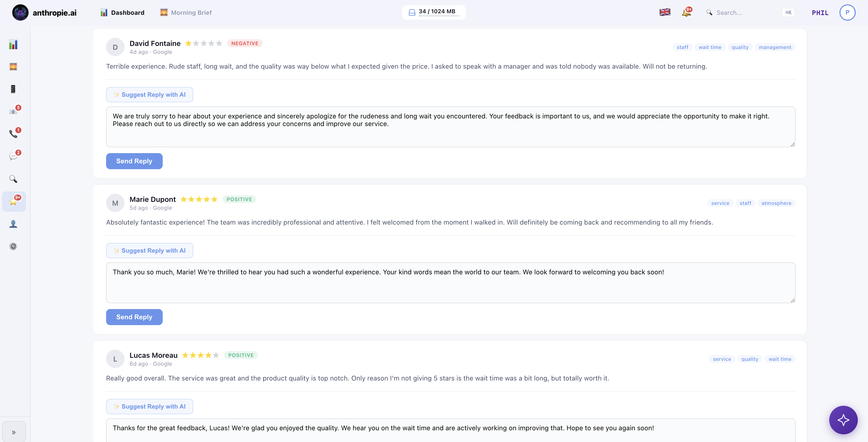This screenshot has width=868, height=442.
Task: Click the anthropie.ai logo icon
Action: pyautogui.click(x=20, y=13)
